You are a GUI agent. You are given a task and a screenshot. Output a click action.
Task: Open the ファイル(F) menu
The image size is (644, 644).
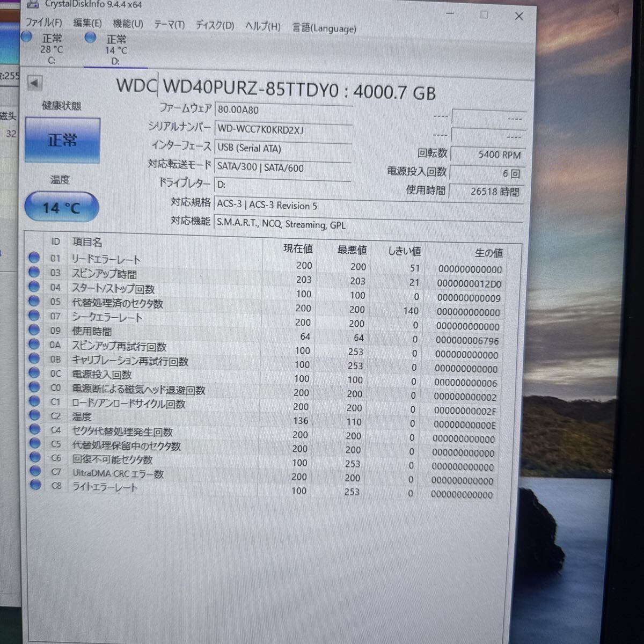43,23
